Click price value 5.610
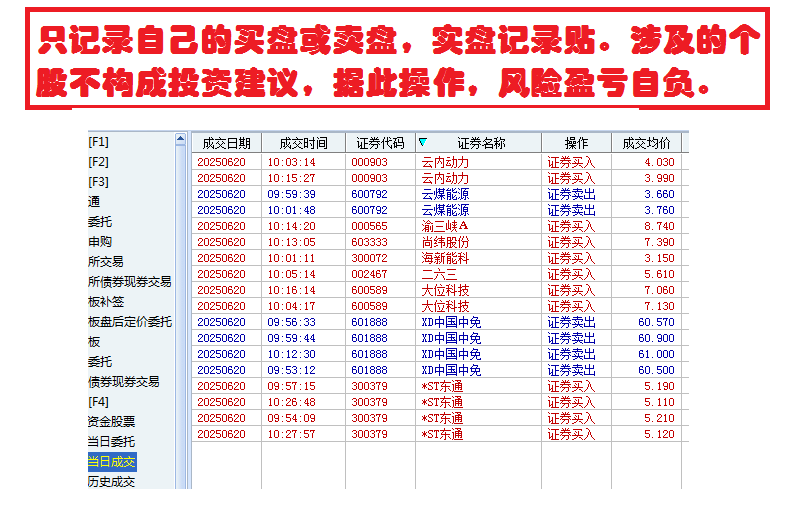 tap(659, 274)
